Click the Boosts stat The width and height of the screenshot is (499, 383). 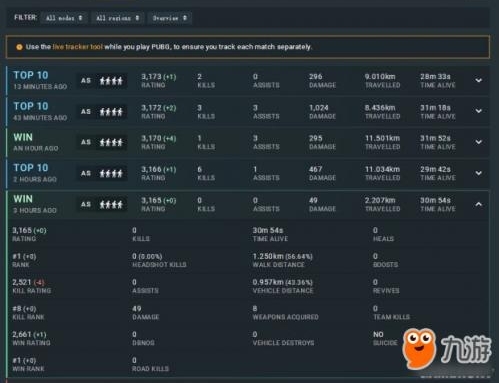pos(385,260)
